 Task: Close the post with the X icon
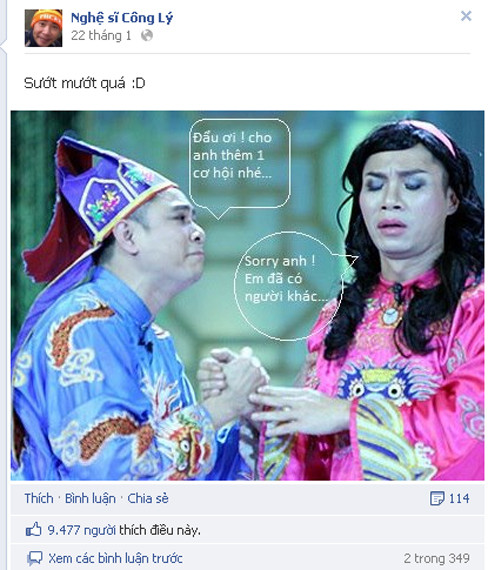[466, 16]
